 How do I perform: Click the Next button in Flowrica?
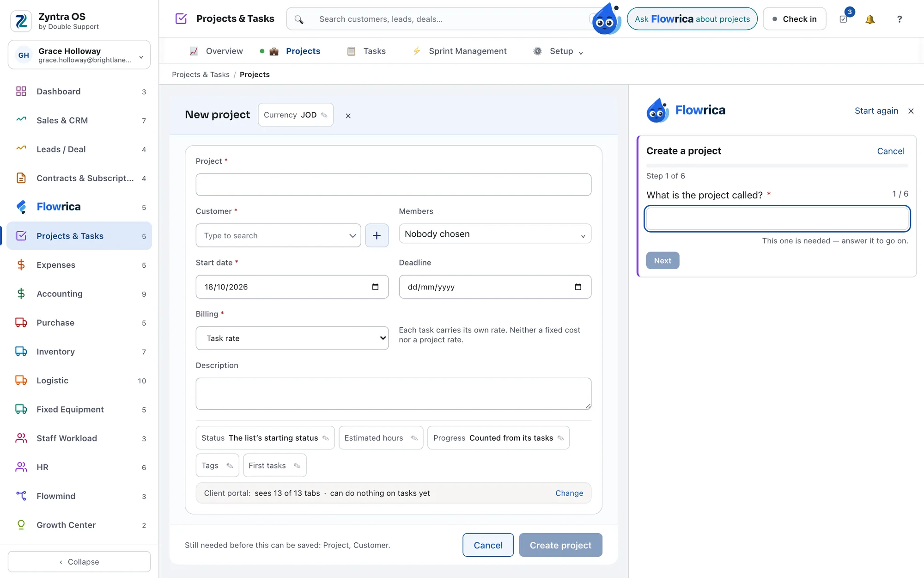(663, 260)
